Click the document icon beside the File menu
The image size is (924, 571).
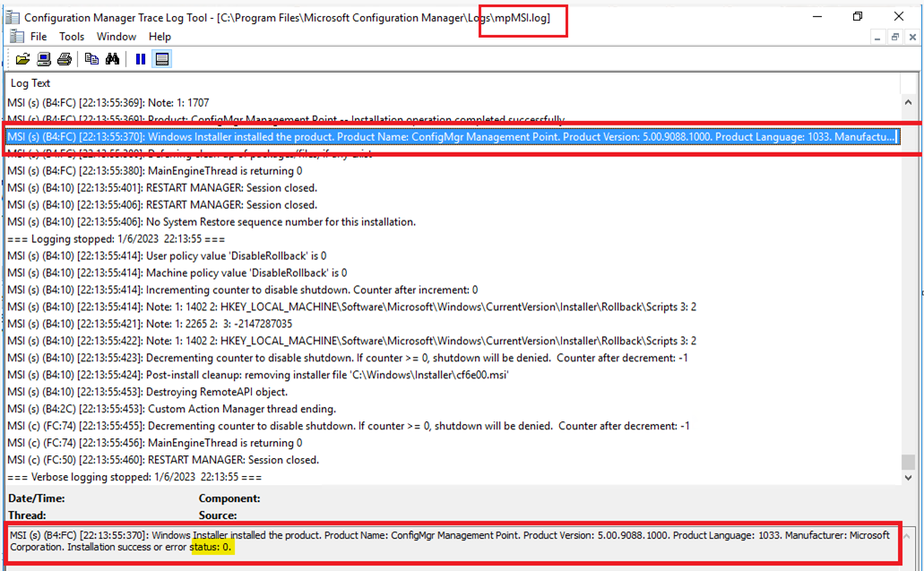click(x=17, y=37)
